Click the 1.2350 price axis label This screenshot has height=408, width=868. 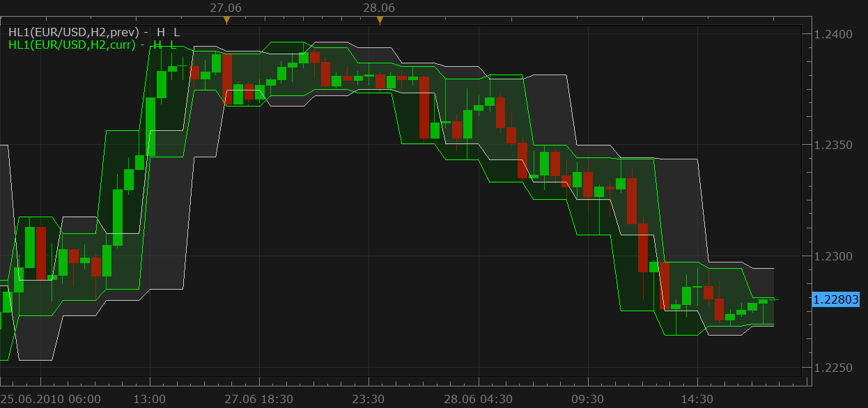click(x=833, y=145)
